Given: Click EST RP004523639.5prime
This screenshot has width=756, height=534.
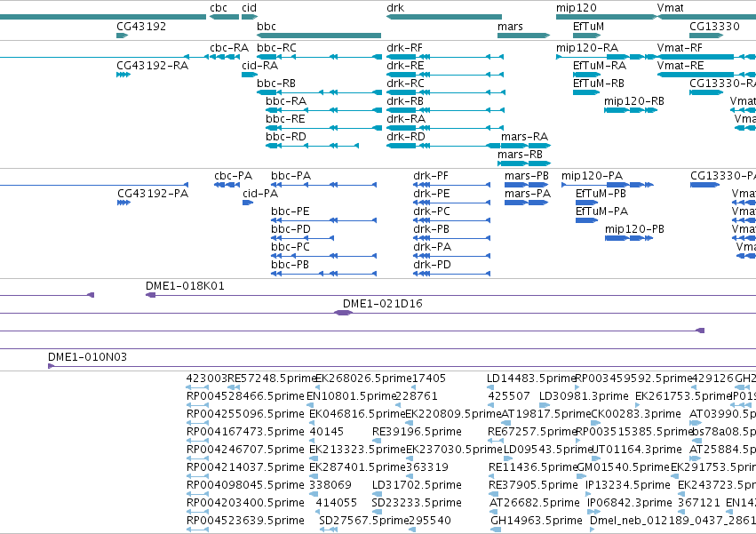Looking at the screenshot, I should (198, 530).
